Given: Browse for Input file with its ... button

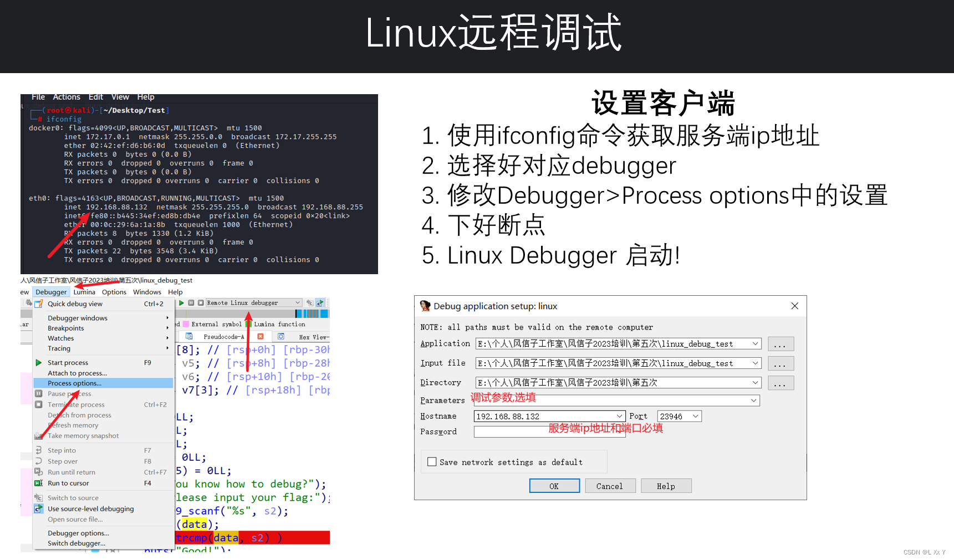Looking at the screenshot, I should click(780, 363).
